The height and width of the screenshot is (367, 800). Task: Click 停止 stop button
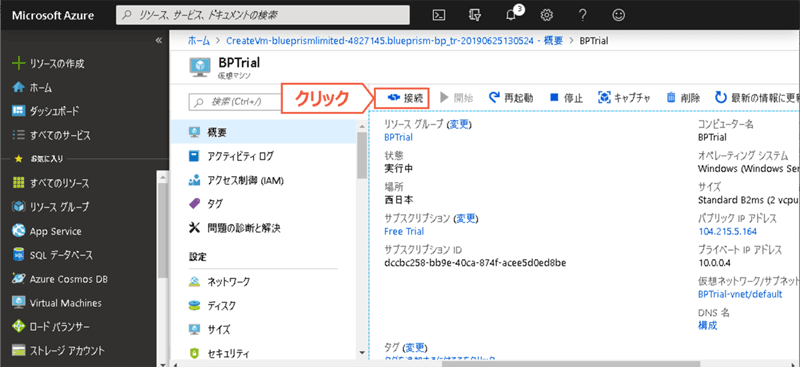coord(566,98)
